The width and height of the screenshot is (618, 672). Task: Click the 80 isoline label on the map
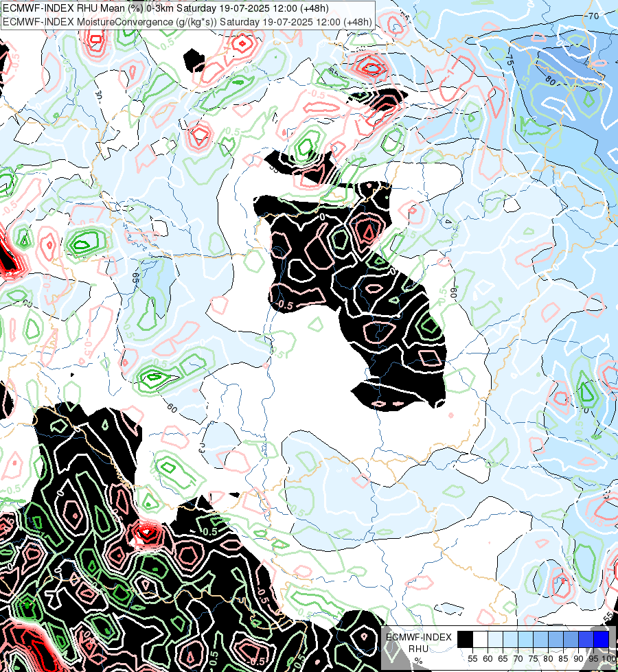coord(551,80)
